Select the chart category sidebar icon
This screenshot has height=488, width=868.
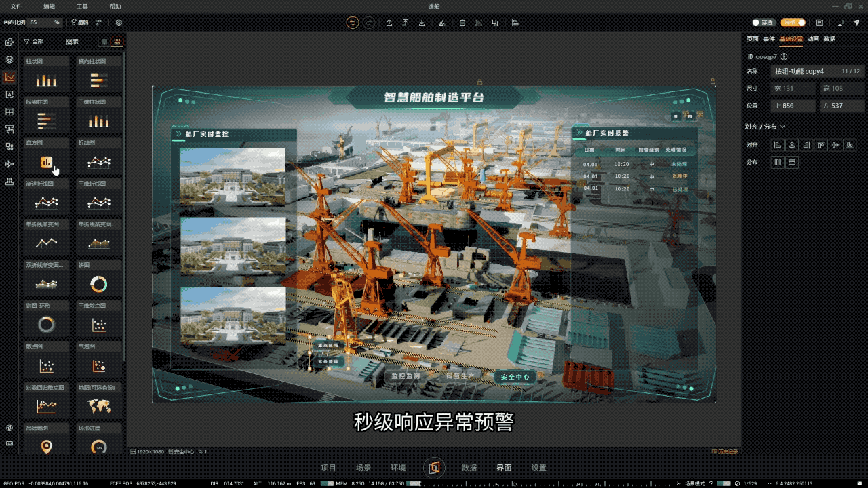coord(9,77)
